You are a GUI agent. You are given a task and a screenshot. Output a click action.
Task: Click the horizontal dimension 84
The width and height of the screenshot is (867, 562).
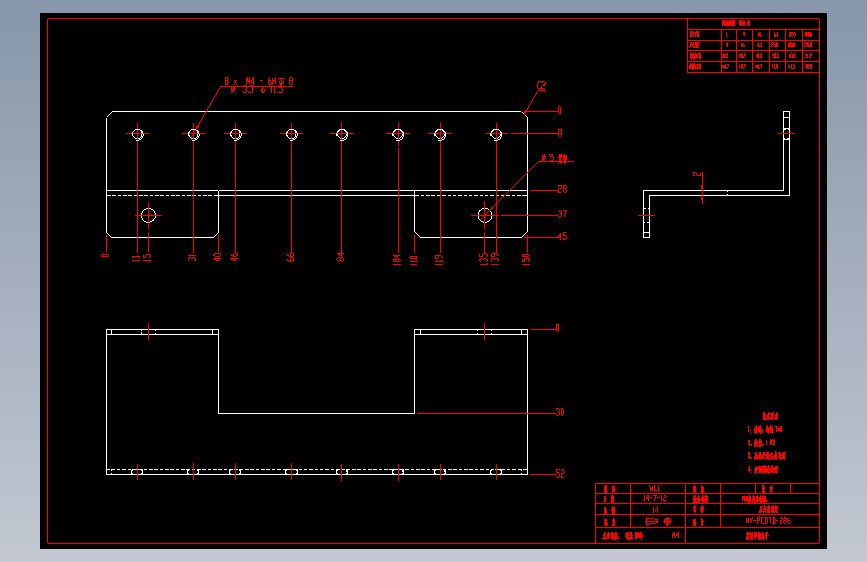[341, 257]
